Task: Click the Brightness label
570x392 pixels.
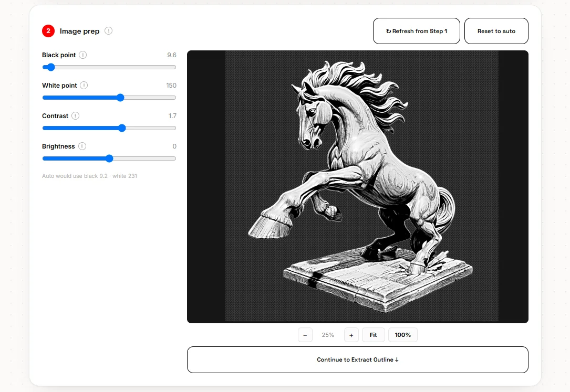Action: (58, 146)
